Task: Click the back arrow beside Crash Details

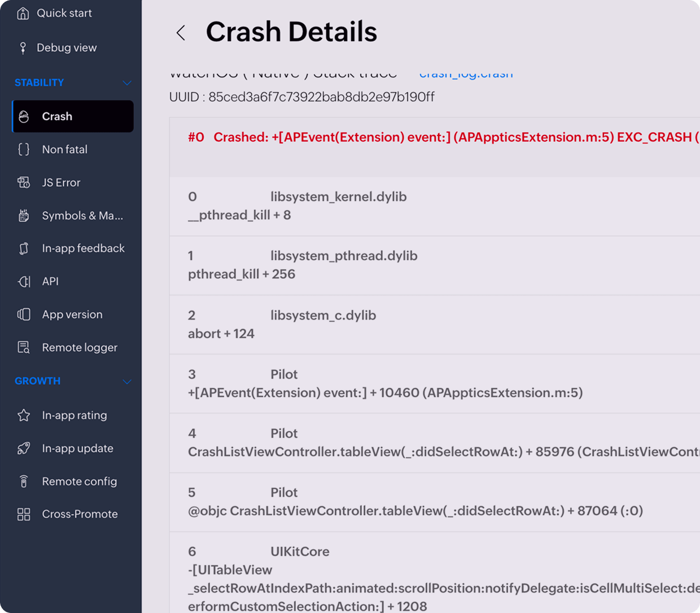Action: coord(181,33)
